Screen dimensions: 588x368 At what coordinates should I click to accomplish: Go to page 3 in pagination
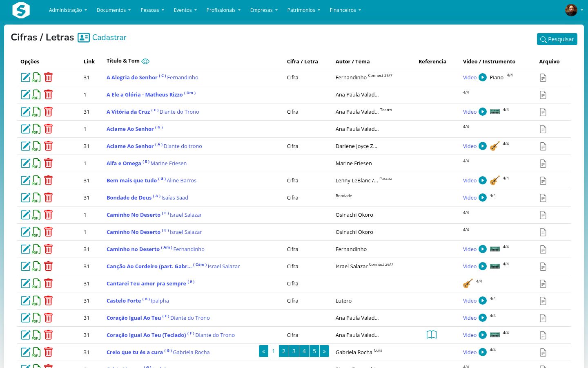(x=294, y=351)
